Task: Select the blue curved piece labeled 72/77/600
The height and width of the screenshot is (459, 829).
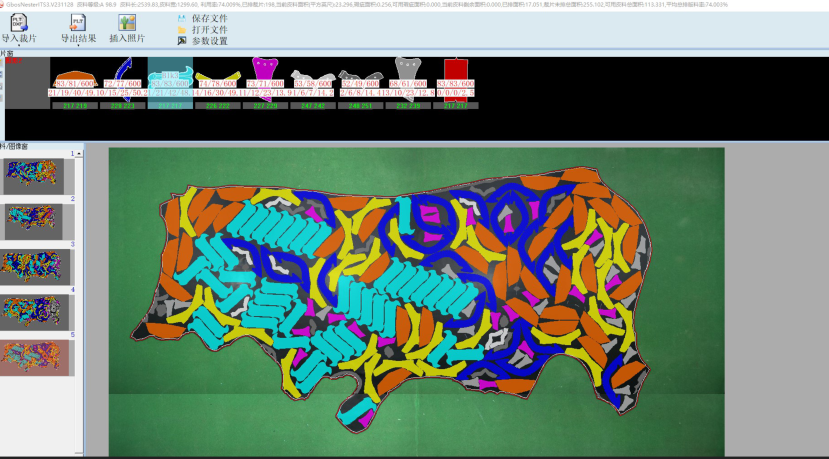Action: tap(124, 70)
